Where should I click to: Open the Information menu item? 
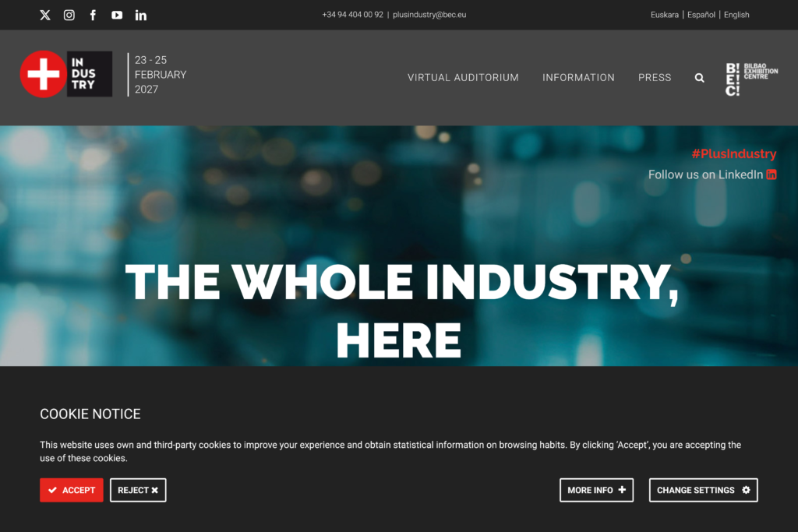click(578, 78)
